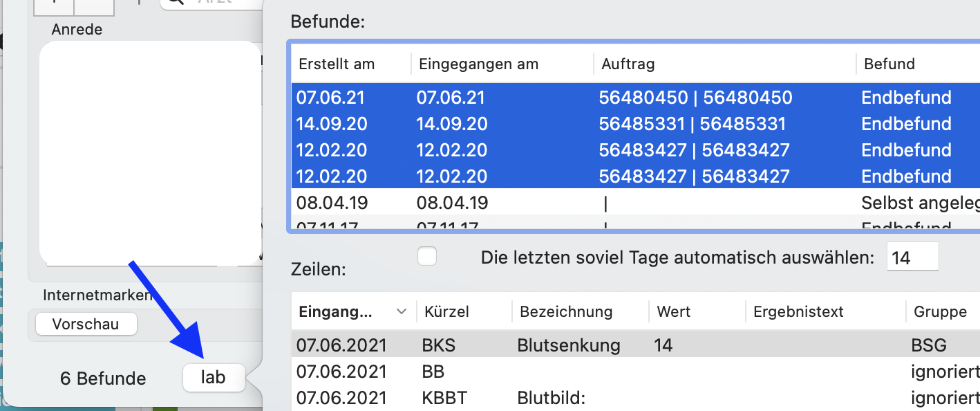Click the days input field showing 14
This screenshot has height=411, width=980.
[x=912, y=258]
